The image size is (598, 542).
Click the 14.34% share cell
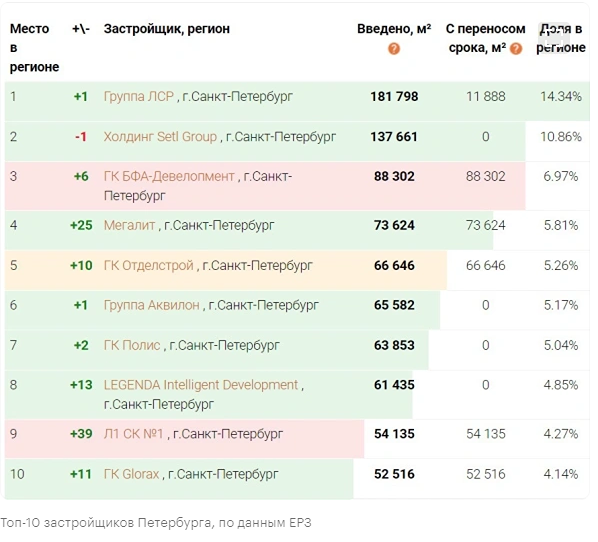click(561, 96)
